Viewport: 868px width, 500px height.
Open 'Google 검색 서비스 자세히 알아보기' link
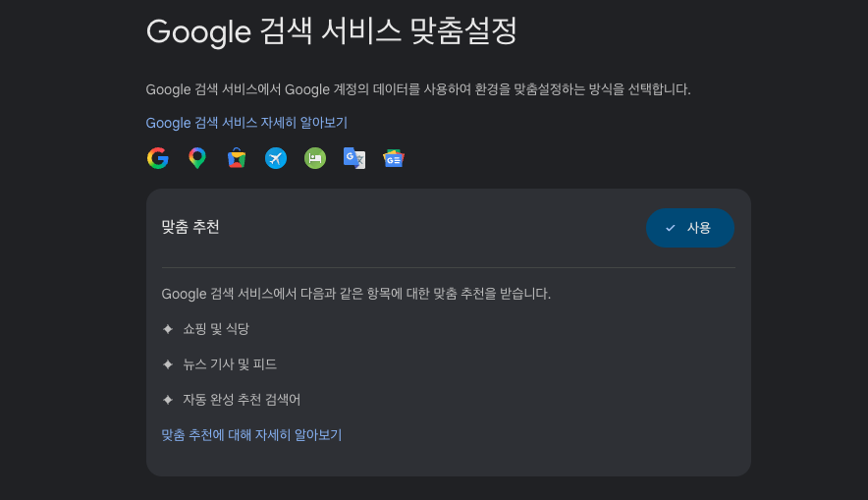(x=246, y=123)
